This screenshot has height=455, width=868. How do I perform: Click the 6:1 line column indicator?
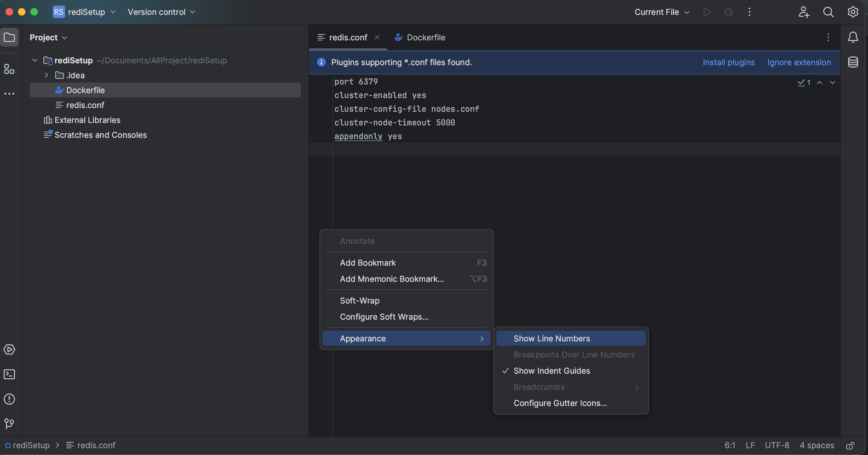click(730, 446)
